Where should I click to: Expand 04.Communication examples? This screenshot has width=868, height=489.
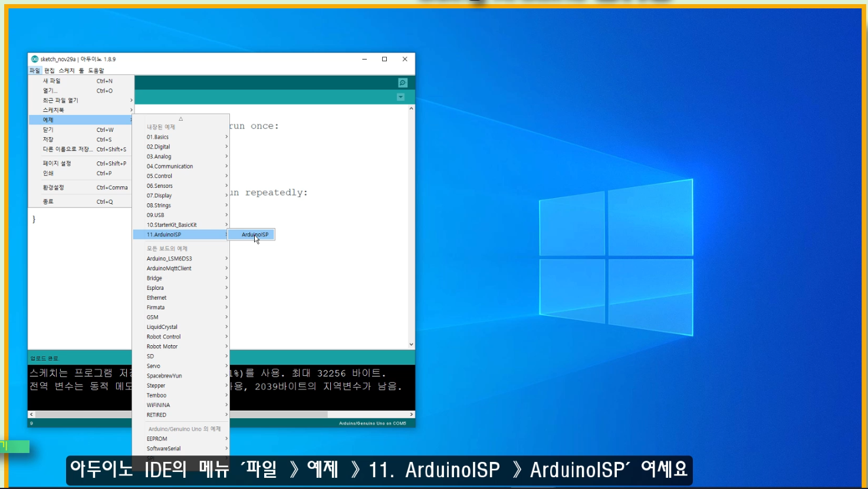click(x=181, y=166)
